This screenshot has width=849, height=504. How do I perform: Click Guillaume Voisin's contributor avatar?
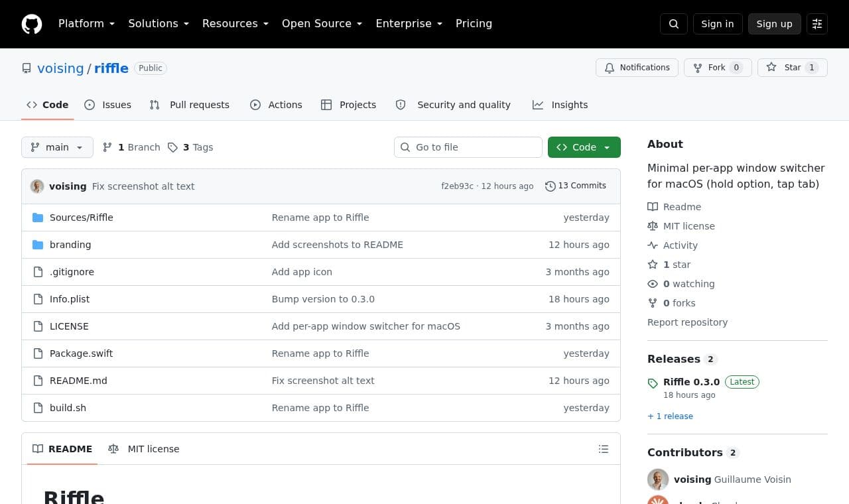[658, 479]
